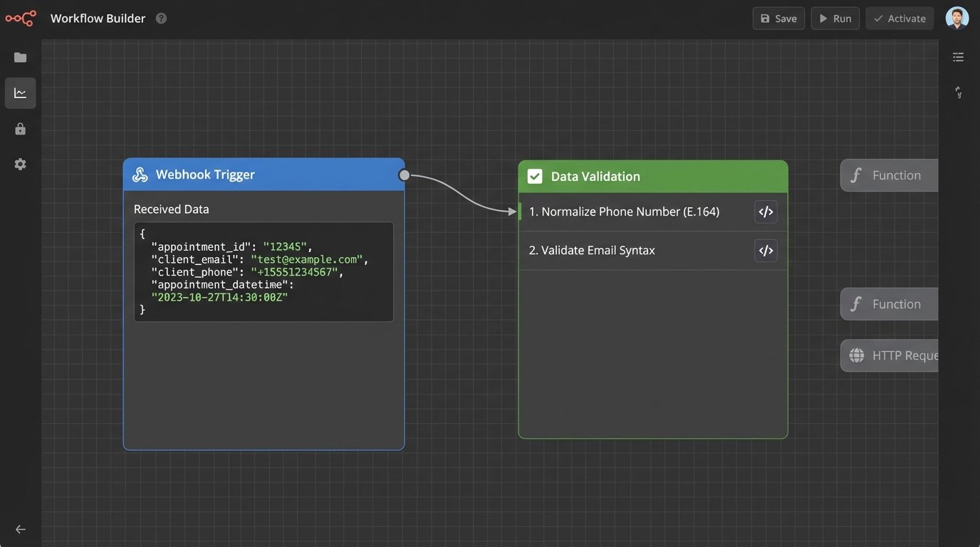Open Settings via the gear icon
This screenshot has height=547, width=980.
click(x=20, y=164)
